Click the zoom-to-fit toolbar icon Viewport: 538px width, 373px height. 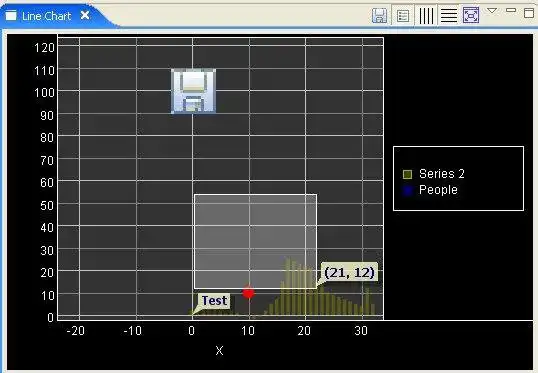click(471, 15)
